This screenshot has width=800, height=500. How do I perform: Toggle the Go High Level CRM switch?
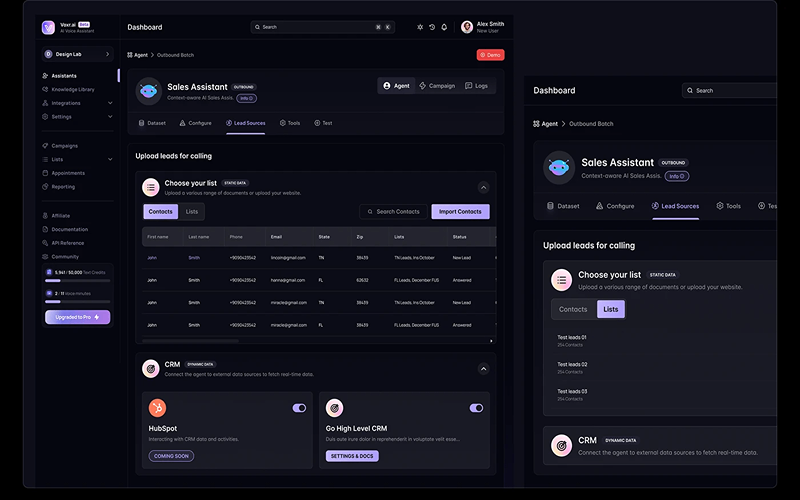tap(476, 408)
